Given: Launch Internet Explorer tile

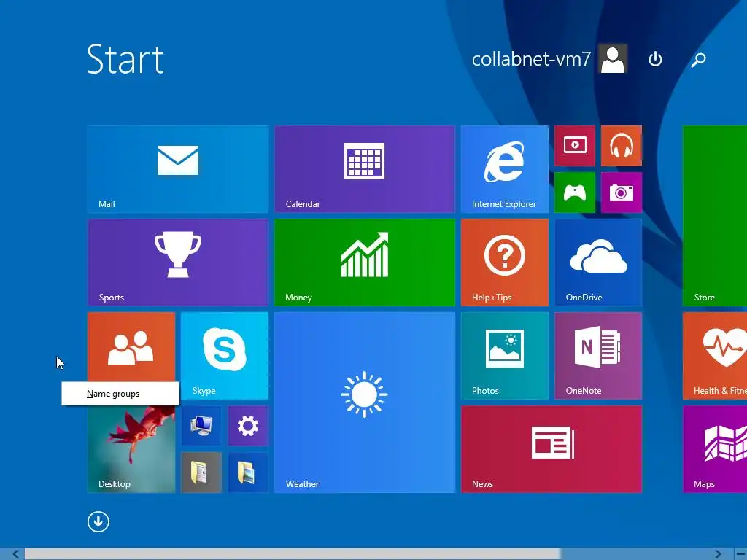Looking at the screenshot, I should point(505,169).
